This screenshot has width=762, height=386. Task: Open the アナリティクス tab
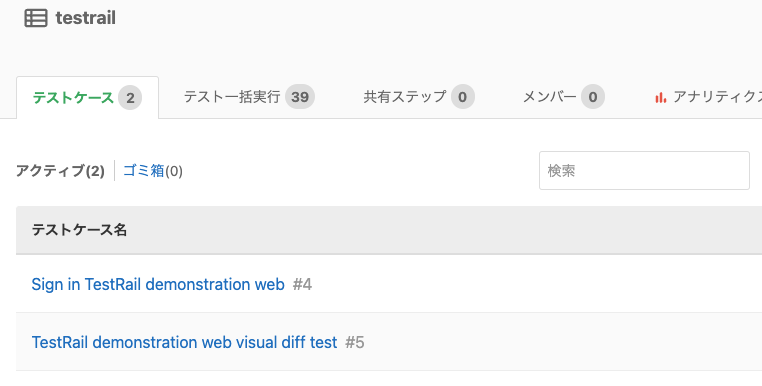pos(709,97)
